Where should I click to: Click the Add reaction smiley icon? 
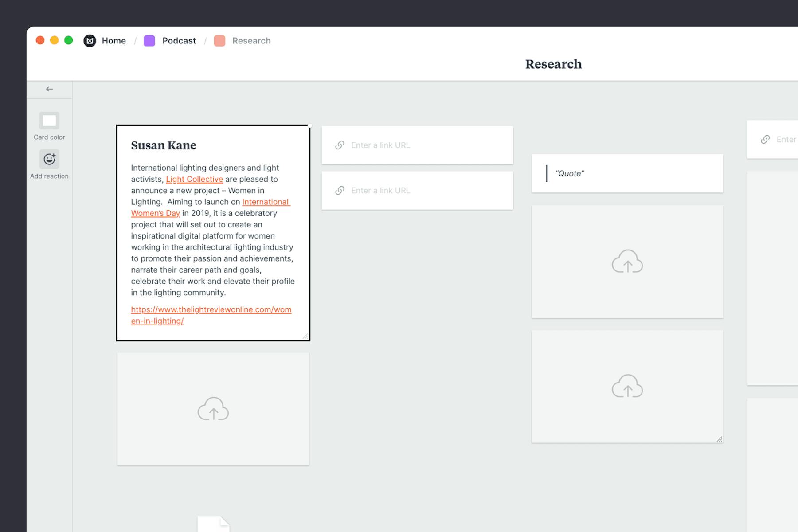coord(49,159)
